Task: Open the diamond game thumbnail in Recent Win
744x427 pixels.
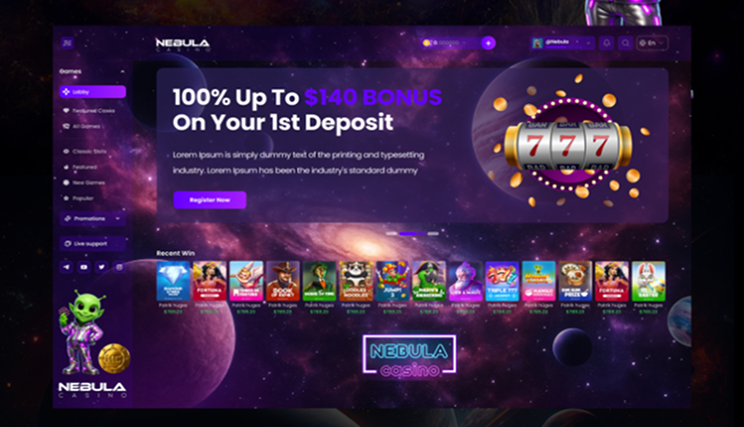Action: 173,281
